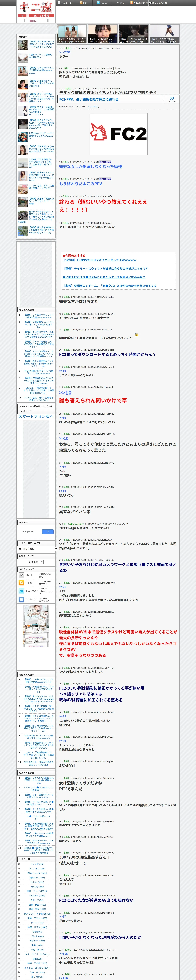Open 仕事 金 (3703) category link
Screen dimensions: 196x980
click(x=37, y=972)
